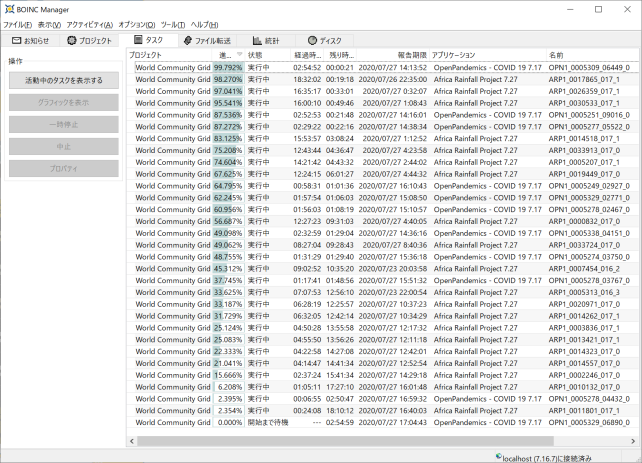642x463 pixels.
Task: Sort by the アプリケーション column header
Action: 487,55
